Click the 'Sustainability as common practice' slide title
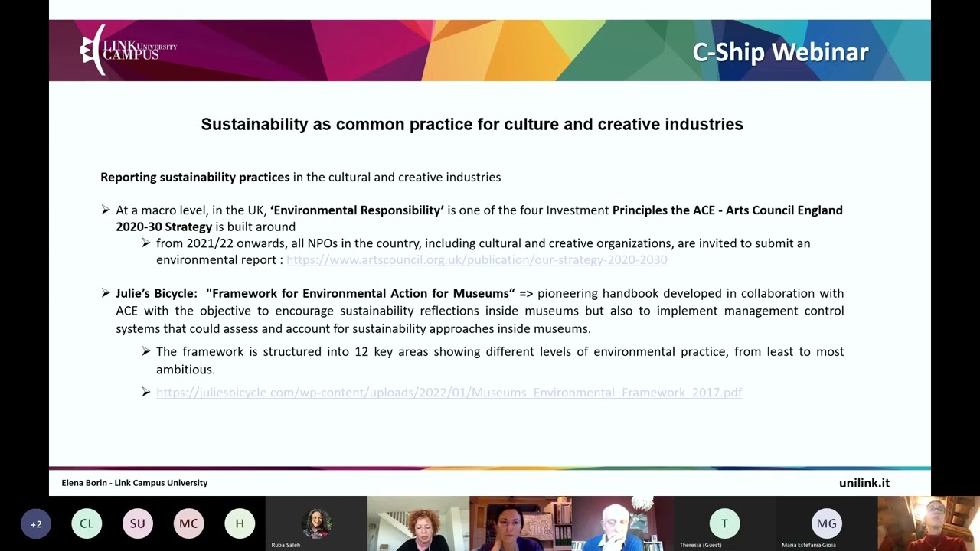980x551 pixels. coord(472,124)
